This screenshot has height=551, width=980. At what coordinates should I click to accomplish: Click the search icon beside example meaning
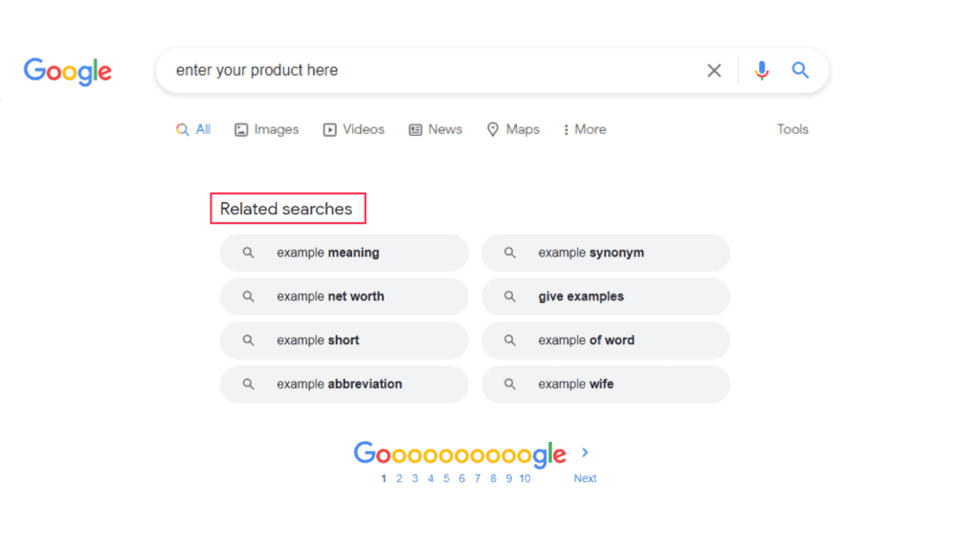(248, 253)
